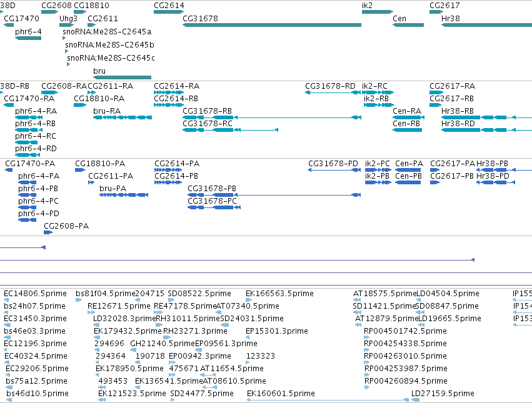
Task: Click EST EP15301.3prime
Action: point(277,331)
